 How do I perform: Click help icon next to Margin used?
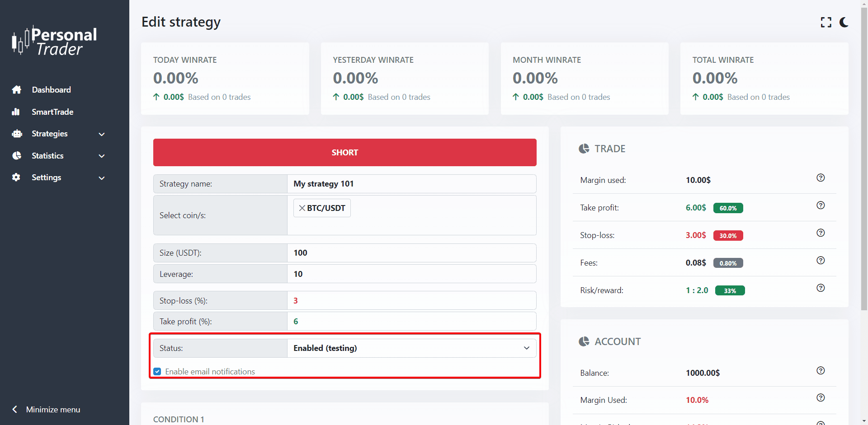pos(821,178)
